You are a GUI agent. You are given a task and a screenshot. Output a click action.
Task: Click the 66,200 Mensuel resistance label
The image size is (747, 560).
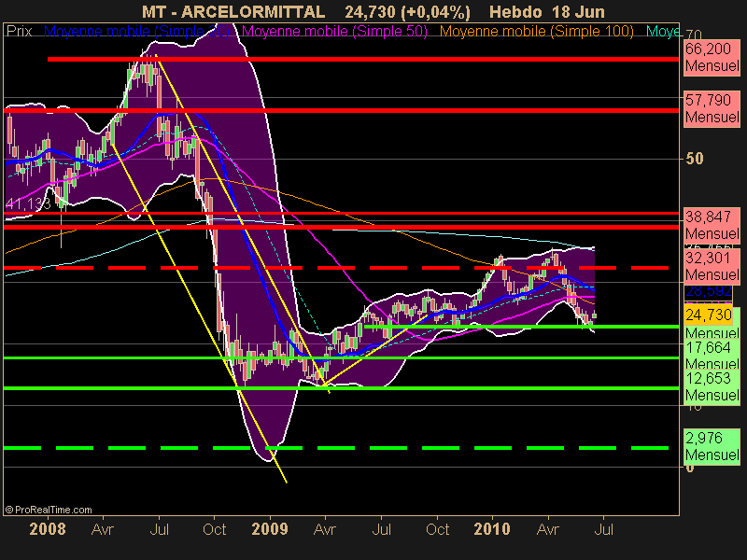click(712, 57)
